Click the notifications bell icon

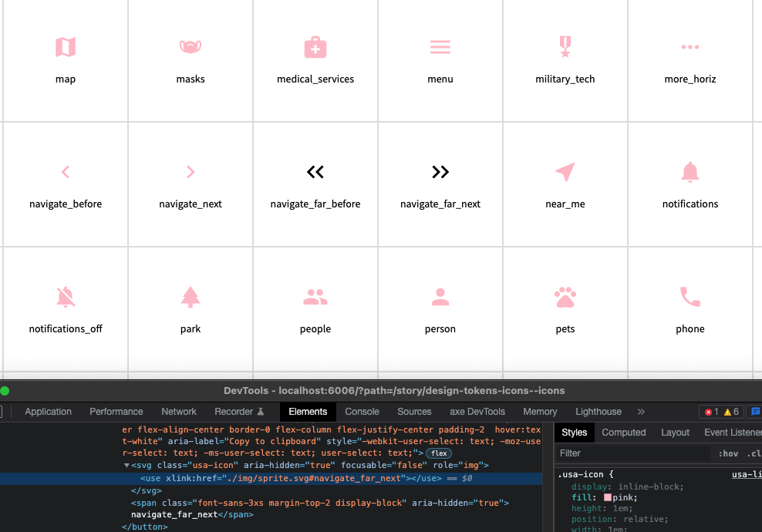click(690, 172)
